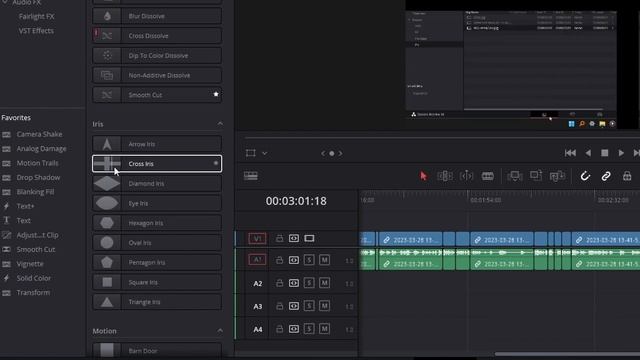The width and height of the screenshot is (640, 360).
Task: Select Transform in Favorites
Action: coord(33,293)
